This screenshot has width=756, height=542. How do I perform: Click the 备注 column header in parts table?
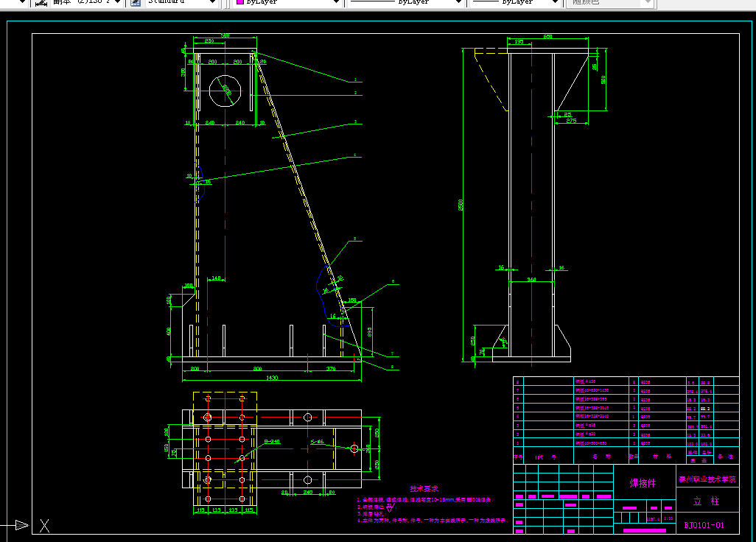(x=726, y=457)
